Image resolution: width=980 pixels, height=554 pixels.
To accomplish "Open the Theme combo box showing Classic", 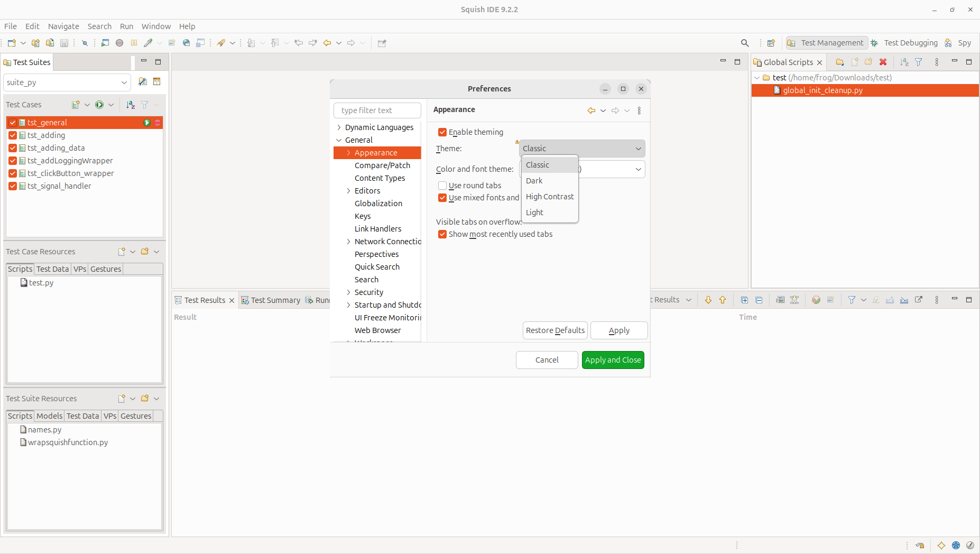I will point(582,149).
